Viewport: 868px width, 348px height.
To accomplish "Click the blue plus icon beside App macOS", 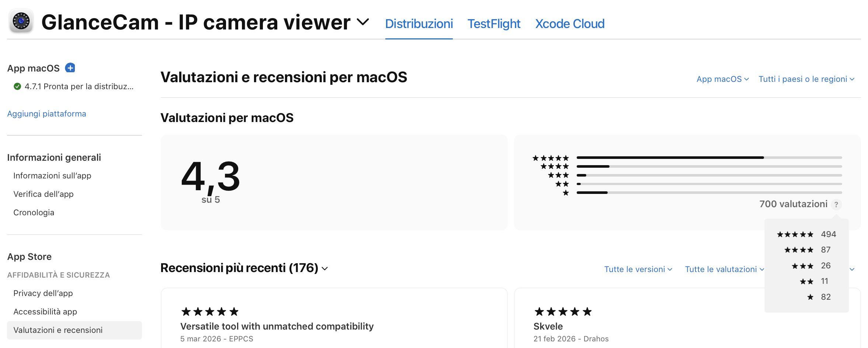I will coord(70,68).
